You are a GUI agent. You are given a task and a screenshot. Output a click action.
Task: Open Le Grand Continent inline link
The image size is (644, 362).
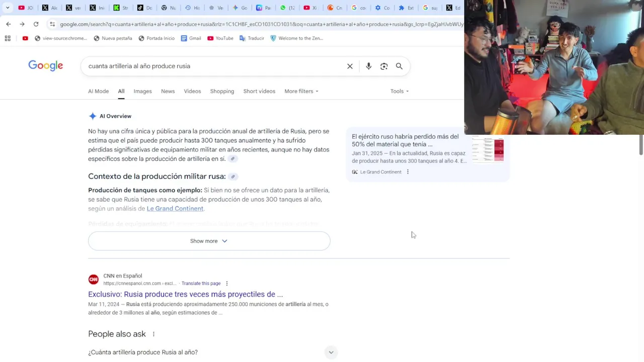click(175, 209)
